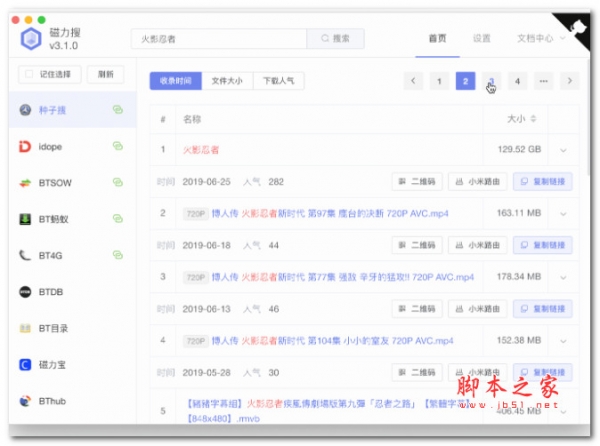This screenshot has width=600, height=446.
Task: Open the 设置 tab
Action: [x=481, y=39]
